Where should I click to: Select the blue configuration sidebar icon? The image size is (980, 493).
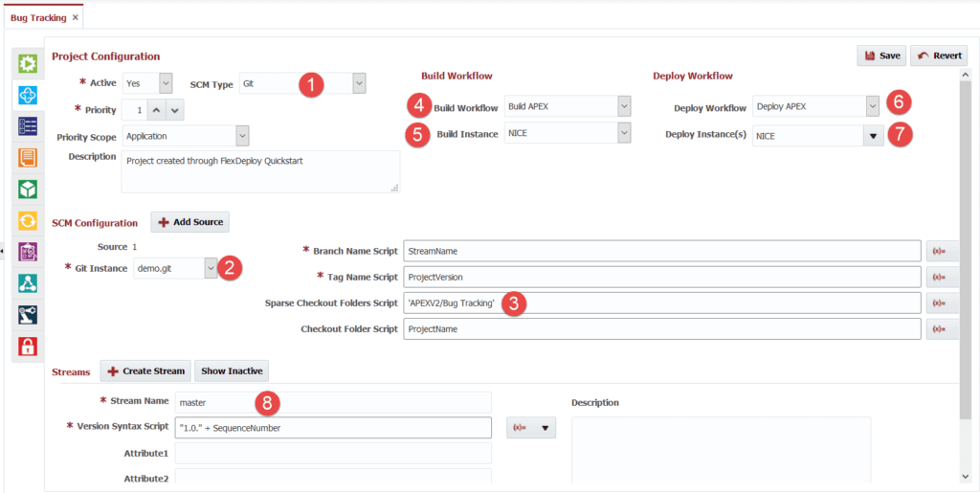[x=28, y=95]
